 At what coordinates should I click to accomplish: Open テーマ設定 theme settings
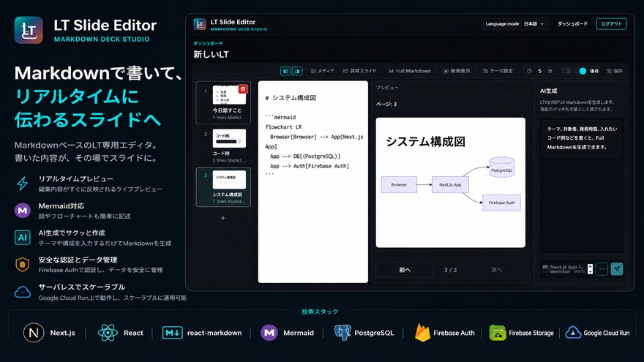pyautogui.click(x=498, y=71)
